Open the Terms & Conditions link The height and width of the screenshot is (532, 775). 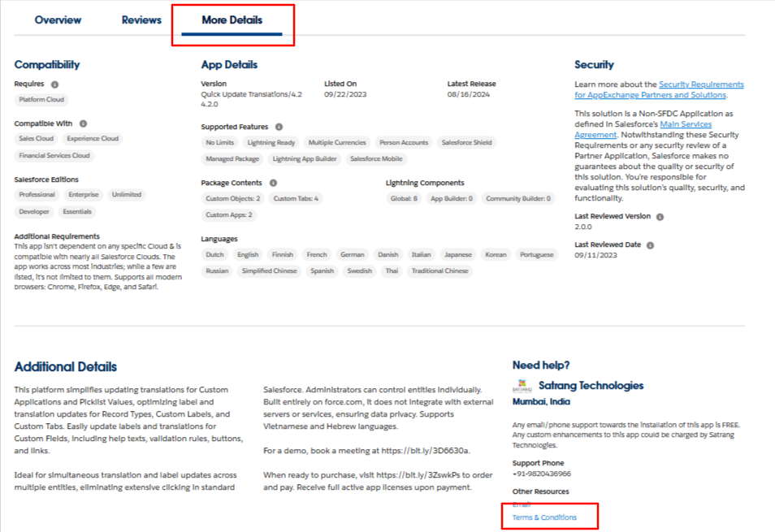click(x=544, y=517)
